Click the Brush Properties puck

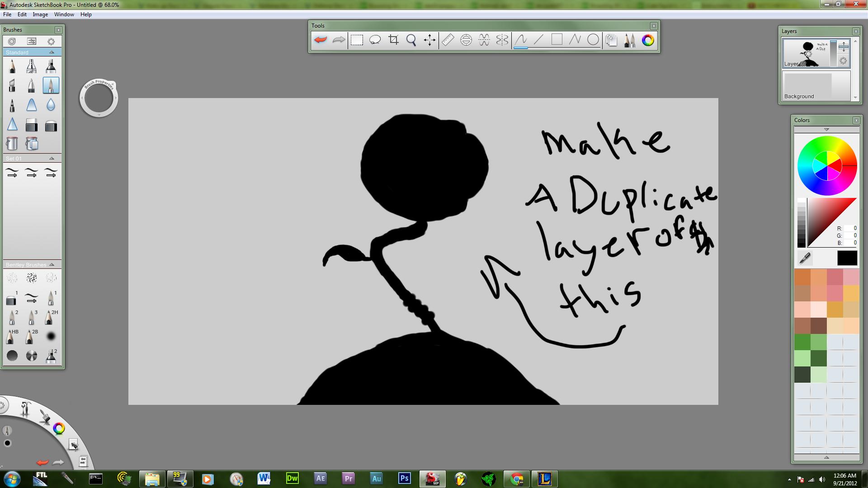[99, 99]
